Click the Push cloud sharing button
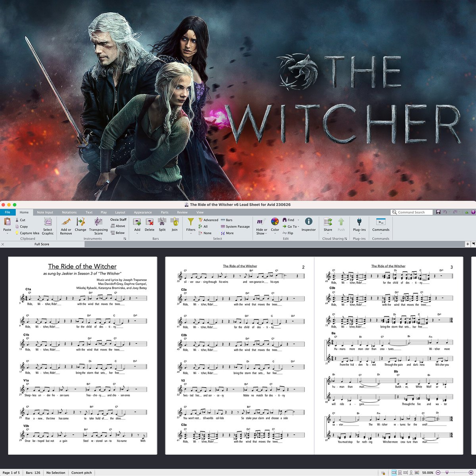This screenshot has width=476, height=476. coord(341,225)
